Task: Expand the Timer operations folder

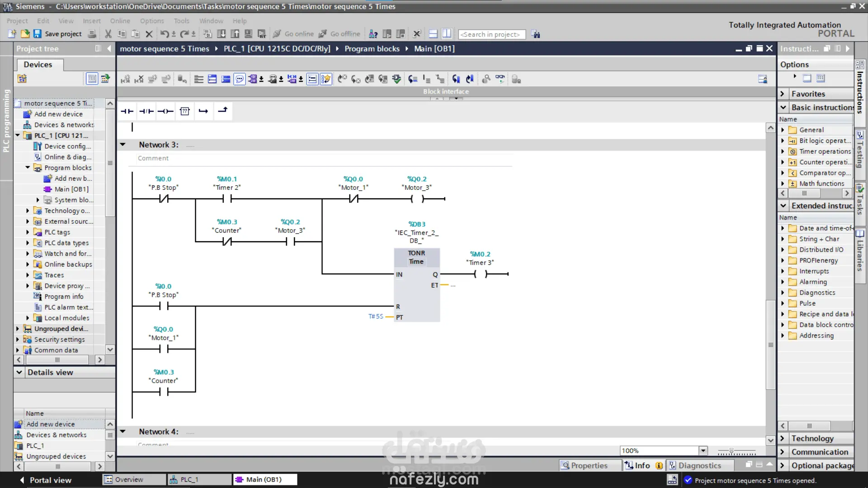Action: point(783,151)
